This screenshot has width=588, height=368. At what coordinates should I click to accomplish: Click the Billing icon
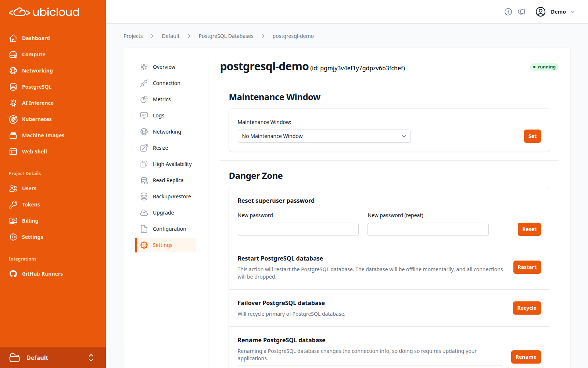13,221
